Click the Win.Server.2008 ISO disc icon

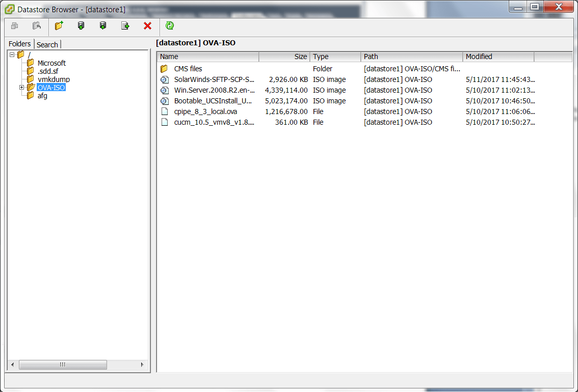(x=165, y=90)
